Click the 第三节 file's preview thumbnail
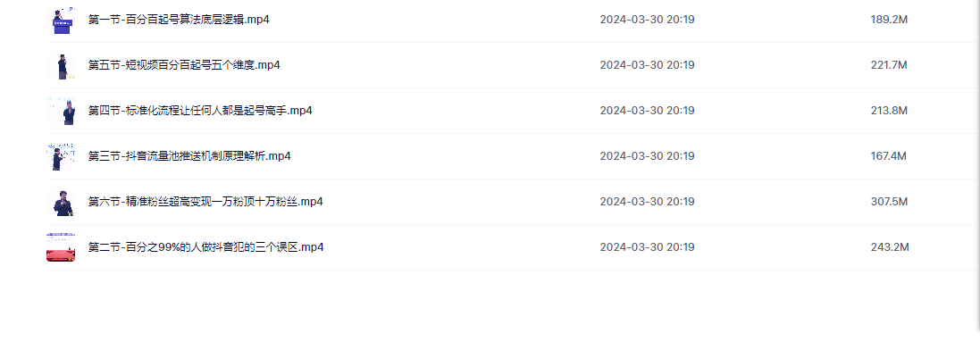Image resolution: width=980 pixels, height=350 pixels. tap(62, 156)
